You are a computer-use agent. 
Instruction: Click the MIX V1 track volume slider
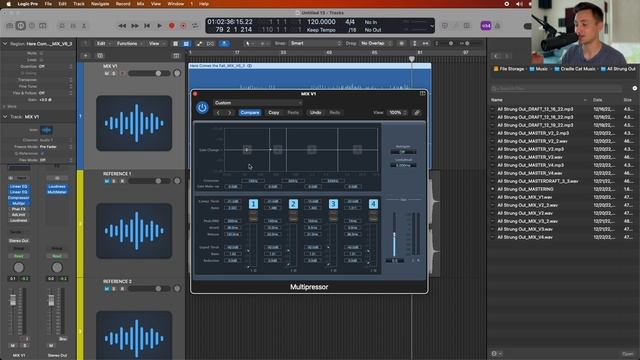(x=149, y=73)
